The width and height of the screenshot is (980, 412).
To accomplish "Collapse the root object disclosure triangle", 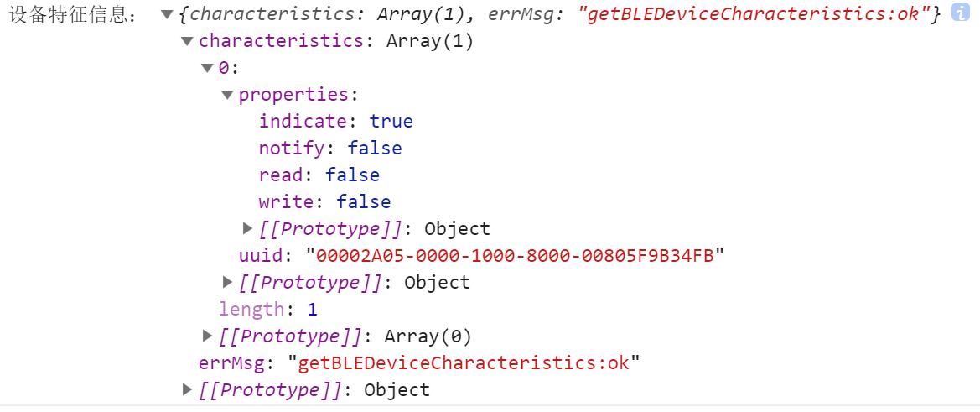I will click(x=166, y=14).
